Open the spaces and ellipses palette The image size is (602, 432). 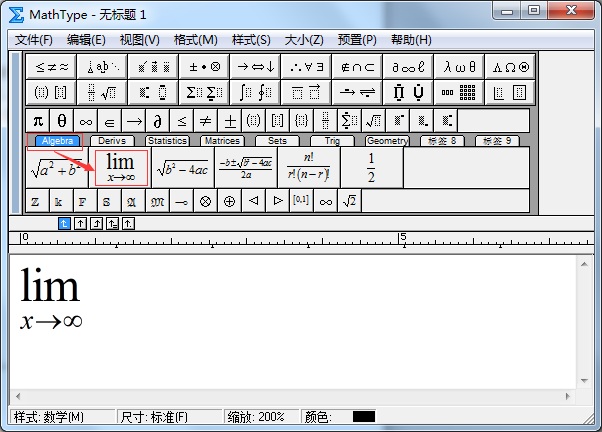point(103,67)
